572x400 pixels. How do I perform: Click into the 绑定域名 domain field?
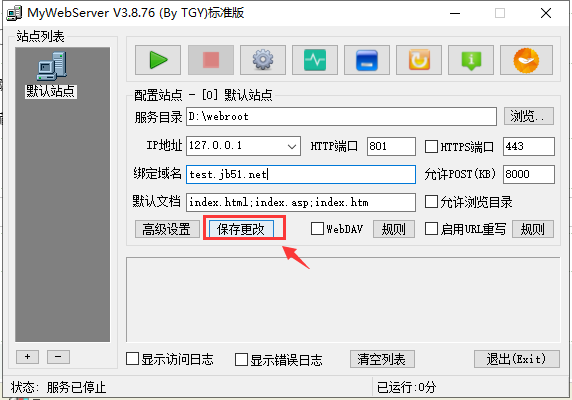[x=301, y=174]
